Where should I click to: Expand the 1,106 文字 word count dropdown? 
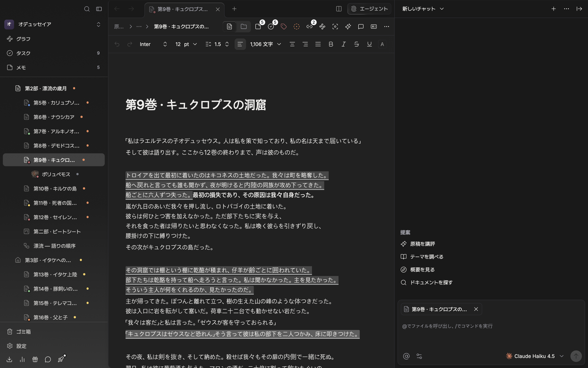266,44
